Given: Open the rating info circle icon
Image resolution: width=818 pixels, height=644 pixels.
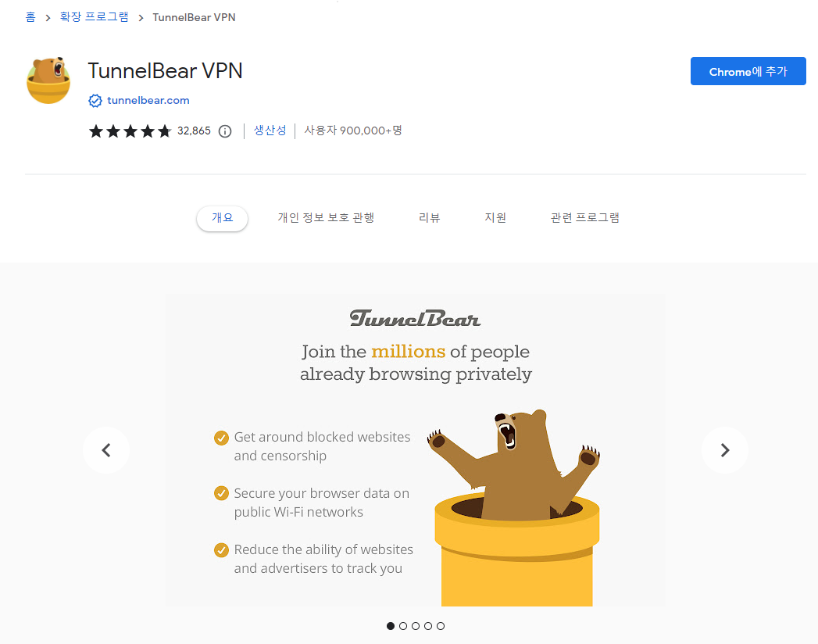Looking at the screenshot, I should click(x=225, y=131).
